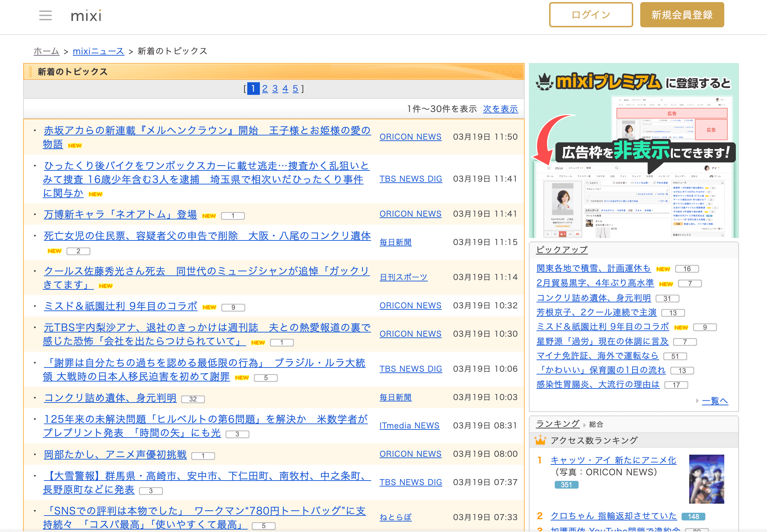Open the ピックアップ section heading
Screen dimensions: 767x532
(x=562, y=250)
